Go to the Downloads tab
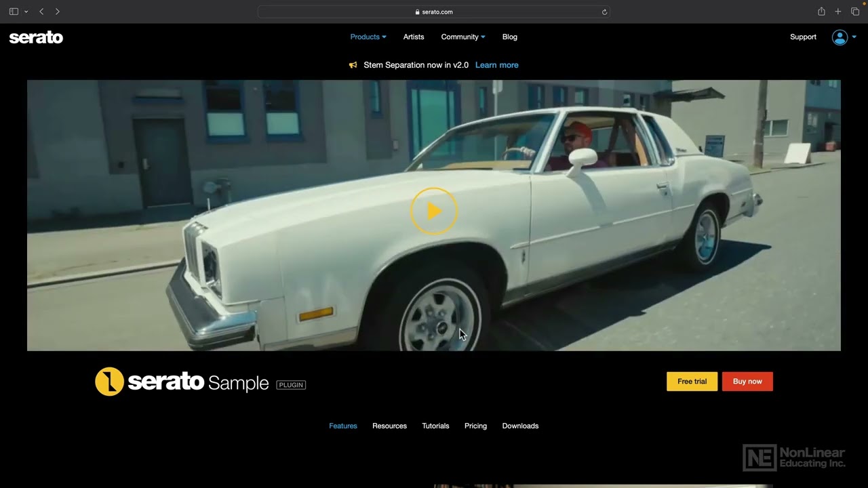The height and width of the screenshot is (488, 868). click(520, 426)
